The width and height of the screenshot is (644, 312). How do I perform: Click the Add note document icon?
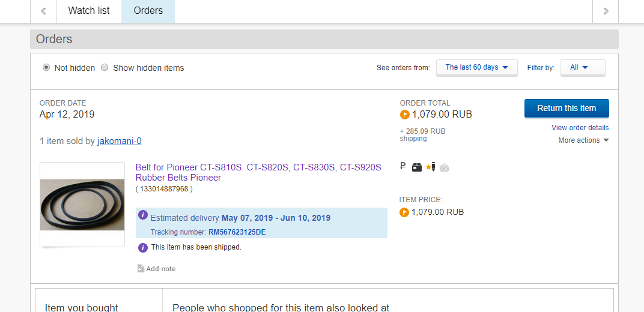[x=141, y=269]
